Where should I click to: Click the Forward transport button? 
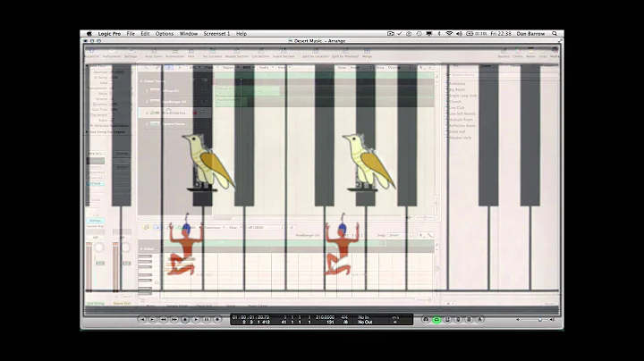pyautogui.click(x=174, y=319)
